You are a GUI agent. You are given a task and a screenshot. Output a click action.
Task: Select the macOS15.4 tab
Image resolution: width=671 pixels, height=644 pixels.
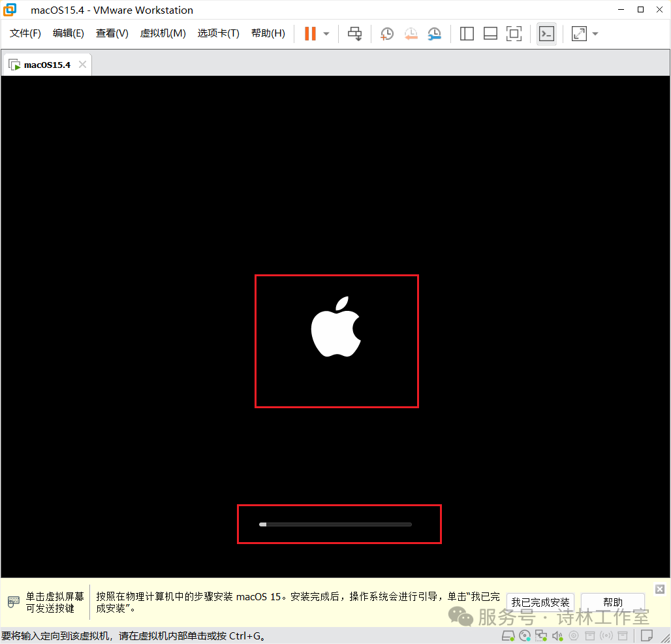[47, 65]
